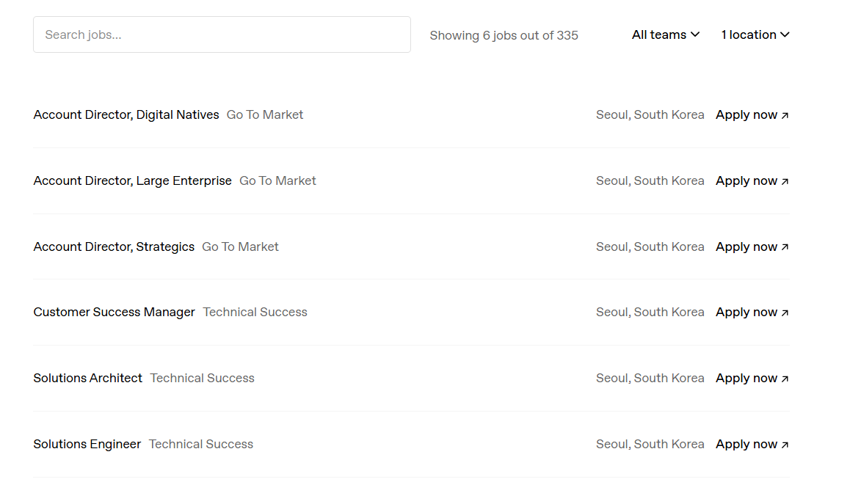Open Account Director, Digital Natives job listing

(126, 114)
